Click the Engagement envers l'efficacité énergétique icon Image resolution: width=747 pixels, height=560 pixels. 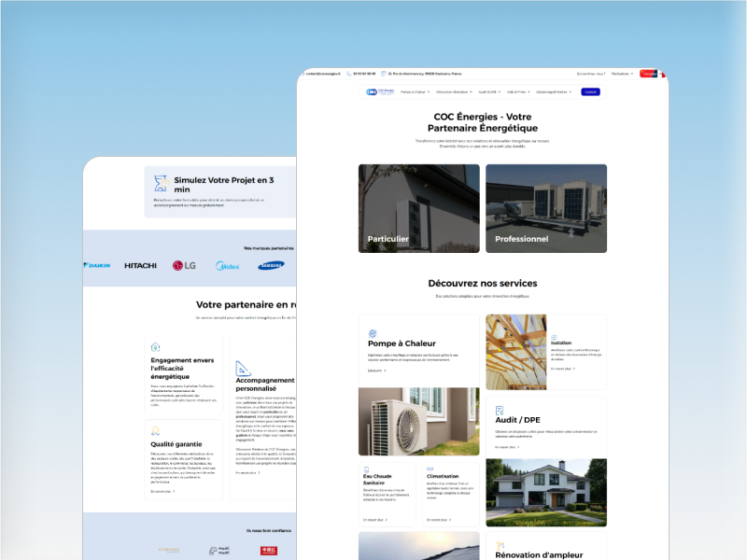click(155, 347)
